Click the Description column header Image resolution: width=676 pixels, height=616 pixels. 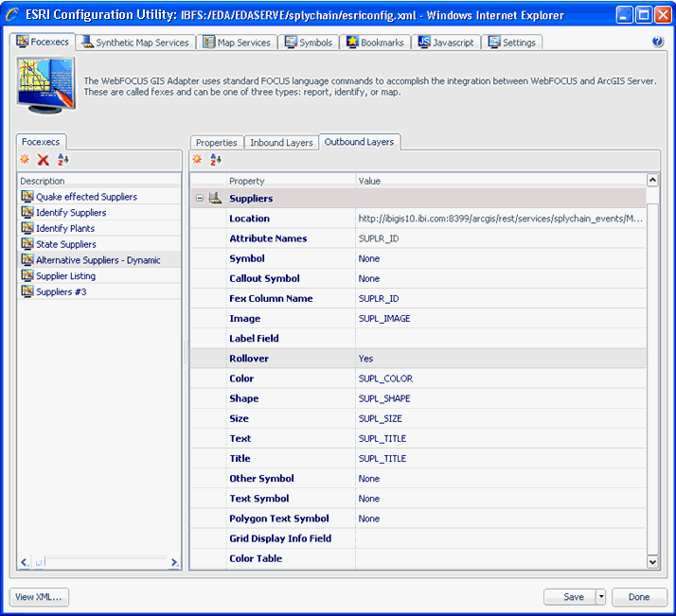tap(98, 181)
